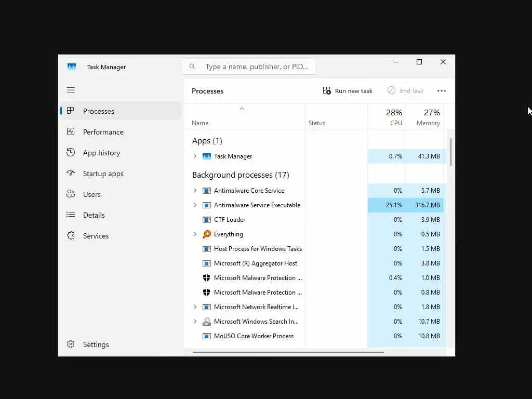Screen dimensions: 532x399
Task: Click the Antimalware Service Executable icon
Action: coord(207,205)
